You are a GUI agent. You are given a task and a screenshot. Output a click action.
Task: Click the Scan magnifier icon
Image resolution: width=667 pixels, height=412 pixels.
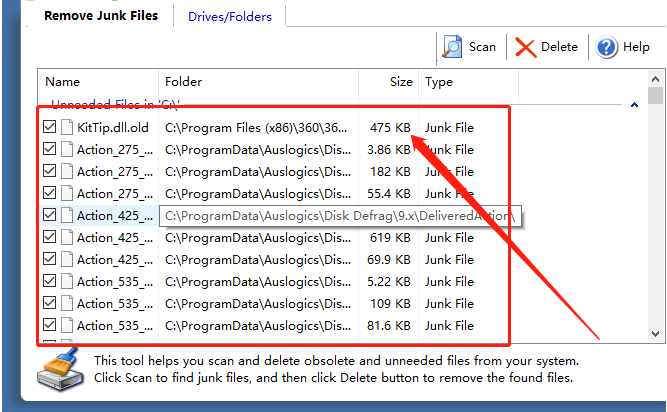coord(453,47)
